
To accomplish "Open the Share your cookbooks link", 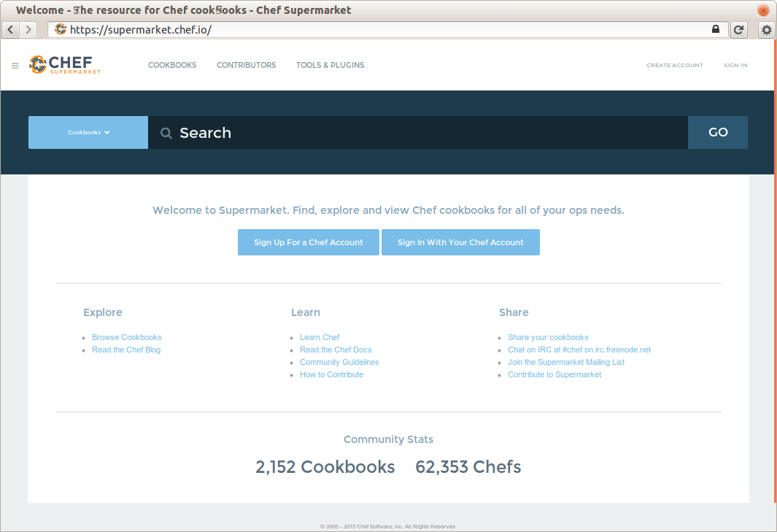I will (x=548, y=337).
